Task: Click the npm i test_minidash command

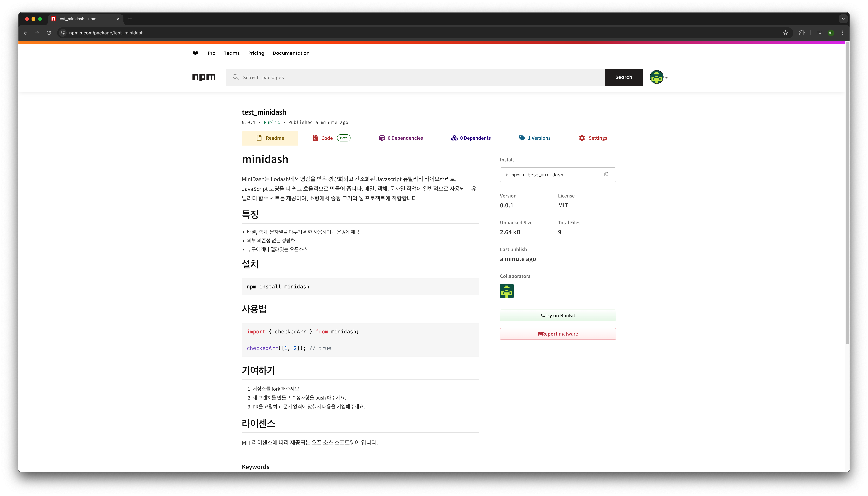Action: click(x=537, y=175)
